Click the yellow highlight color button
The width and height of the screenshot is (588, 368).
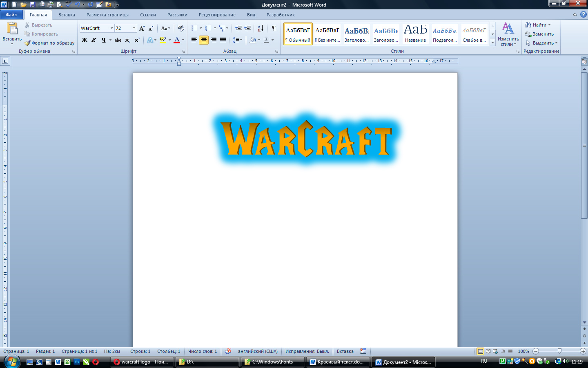[x=163, y=40]
